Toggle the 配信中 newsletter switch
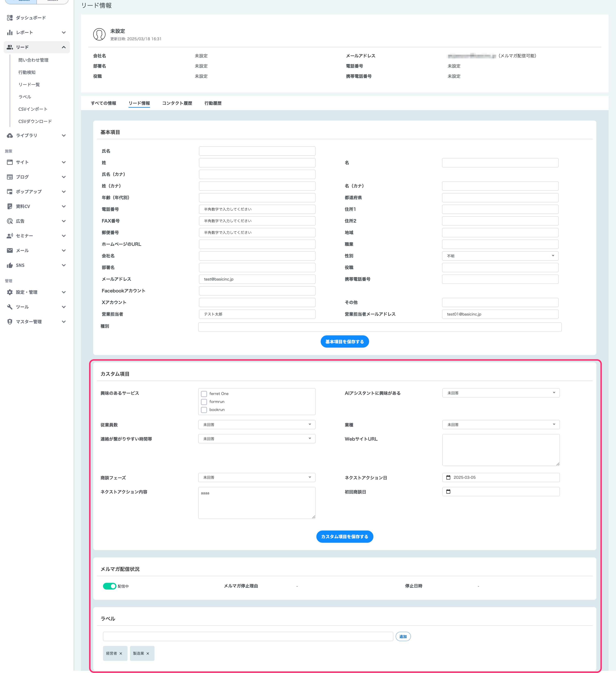 click(110, 586)
